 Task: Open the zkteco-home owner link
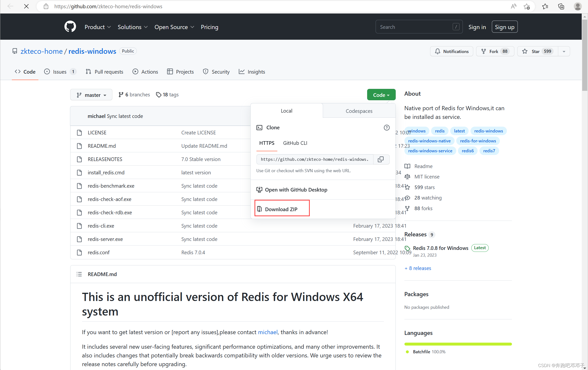(x=41, y=51)
